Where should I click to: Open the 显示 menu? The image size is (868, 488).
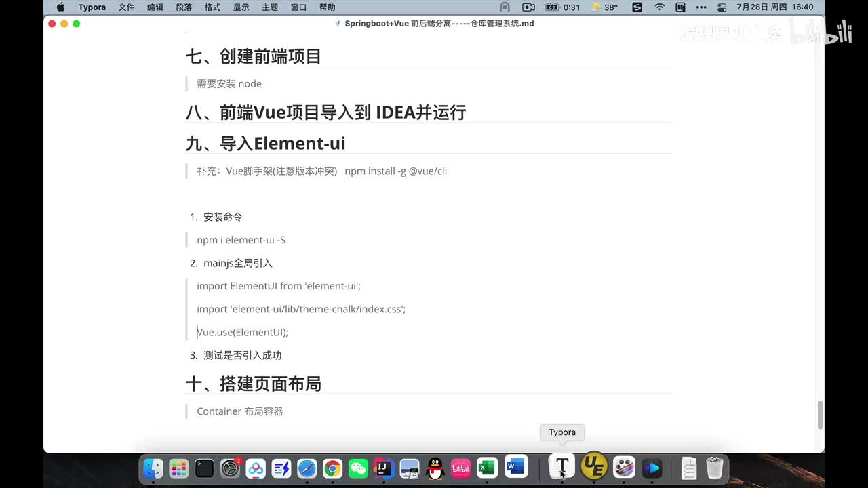pos(241,7)
